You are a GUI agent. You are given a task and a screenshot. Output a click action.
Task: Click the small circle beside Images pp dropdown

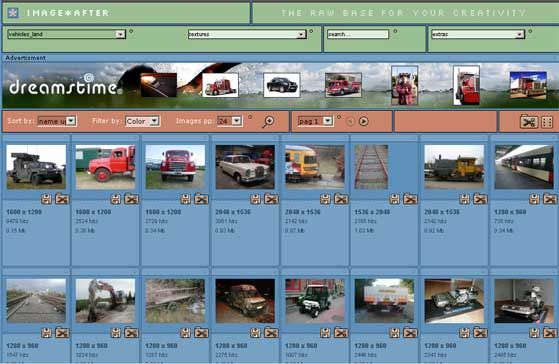(x=250, y=117)
